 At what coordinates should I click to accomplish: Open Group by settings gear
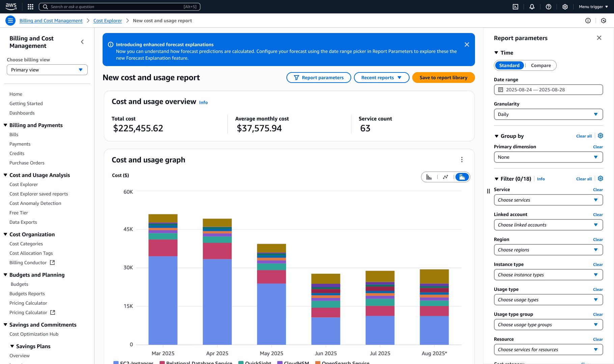click(601, 136)
